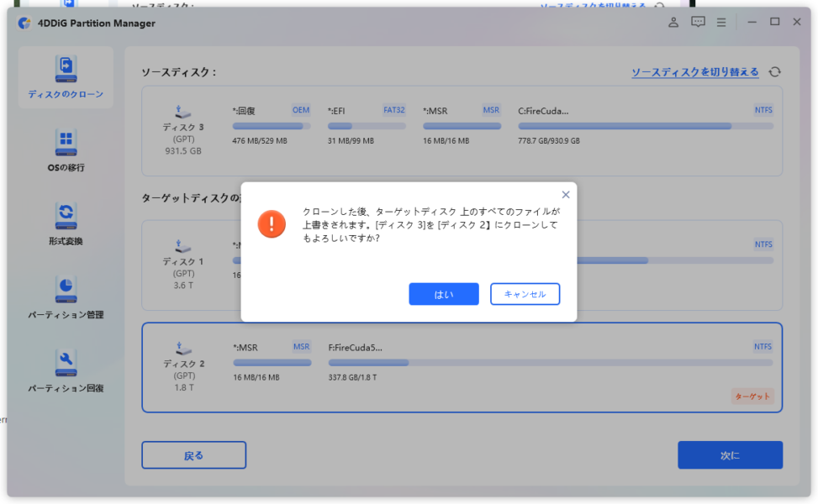Click the 337.8 GB/1.8 T size text
Screen dimensions: 818x504
click(x=352, y=377)
